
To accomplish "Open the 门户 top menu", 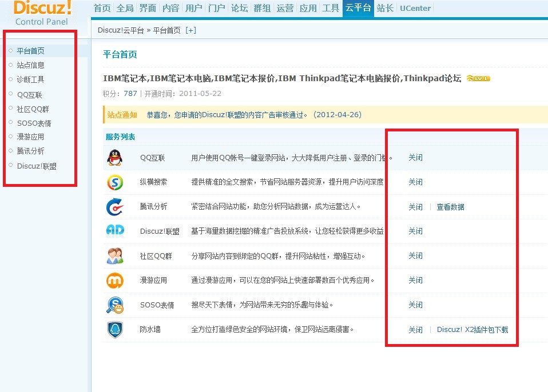I will (216, 8).
